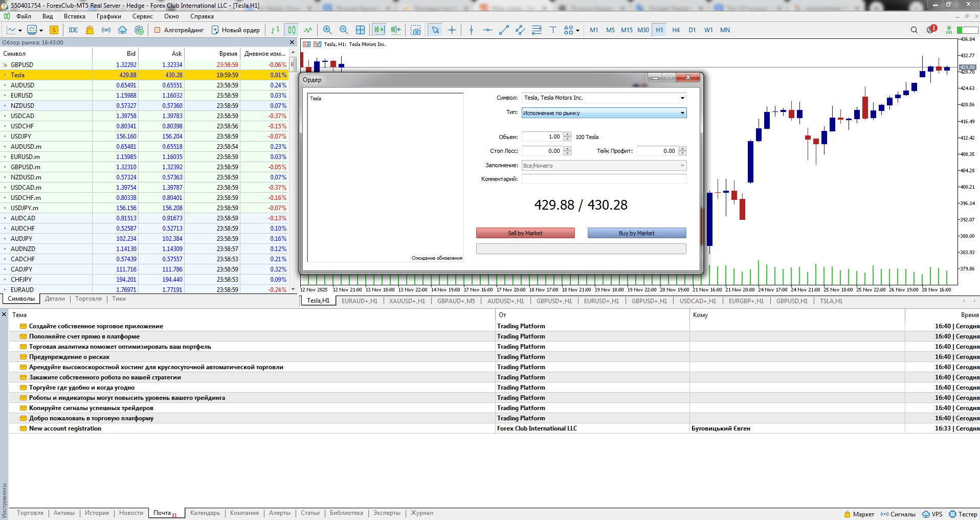The image size is (980, 520).
Task: Open the IDE MetaEditor icon
Action: coord(73,30)
